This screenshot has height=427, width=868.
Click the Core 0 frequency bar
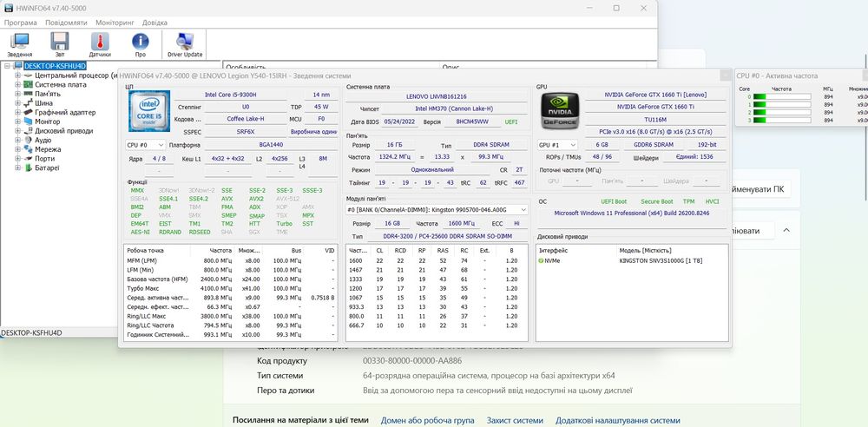pos(782,96)
